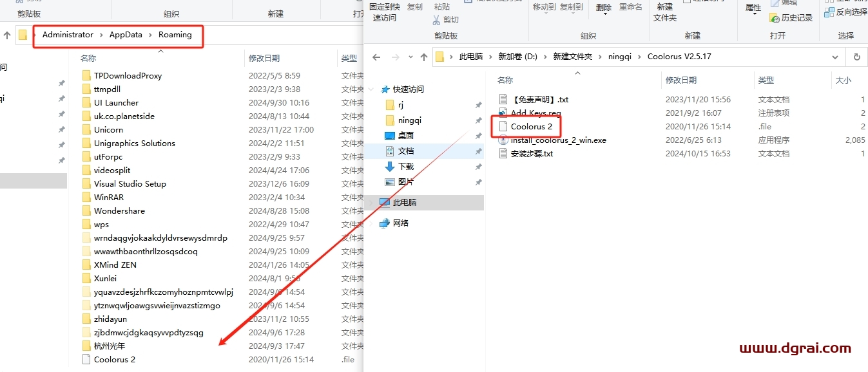Go up one level in Roaming window

pyautogui.click(x=6, y=35)
